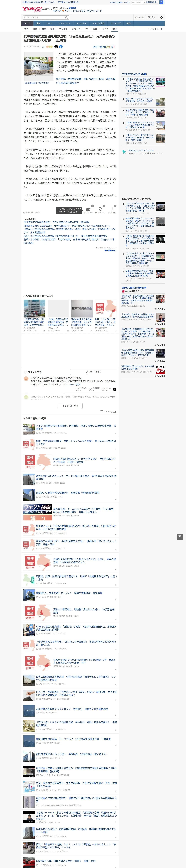The height and width of the screenshot is (868, 186).
Task: Open トピックス一覧 link
Action: (x=155, y=29)
